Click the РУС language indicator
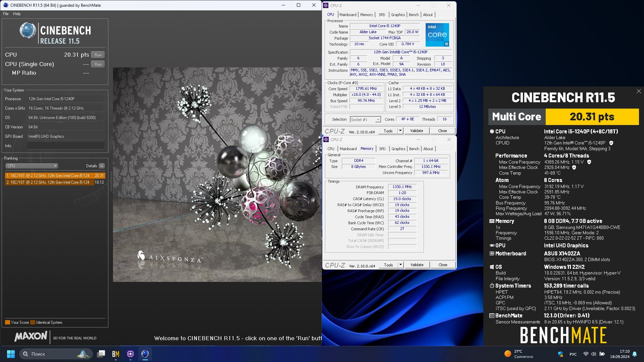 573,354
